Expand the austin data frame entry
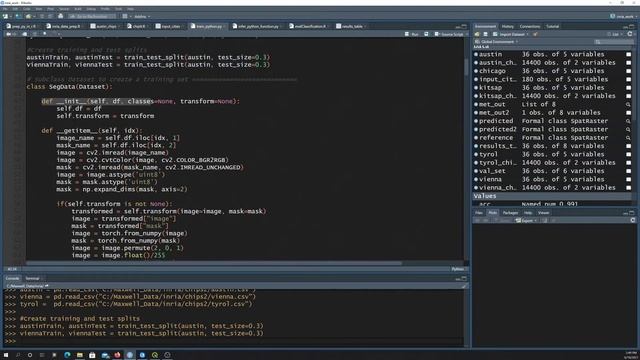640x360 pixels. click(x=476, y=54)
